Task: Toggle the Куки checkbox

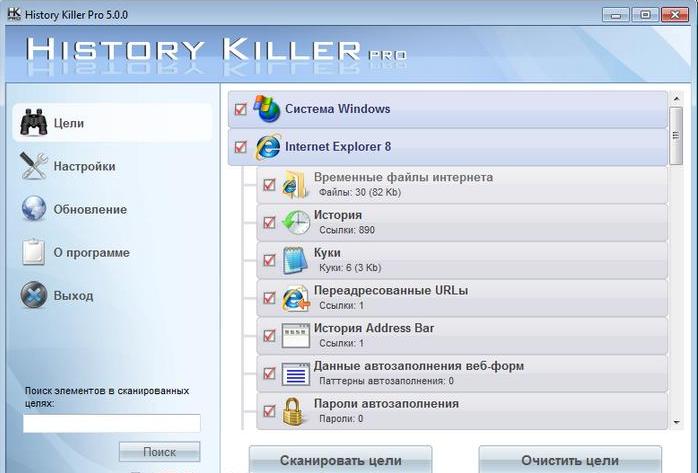Action: pyautogui.click(x=269, y=260)
